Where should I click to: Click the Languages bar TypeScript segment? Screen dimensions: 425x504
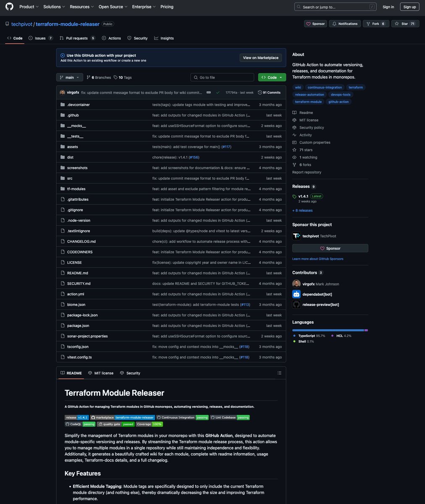[x=328, y=330]
